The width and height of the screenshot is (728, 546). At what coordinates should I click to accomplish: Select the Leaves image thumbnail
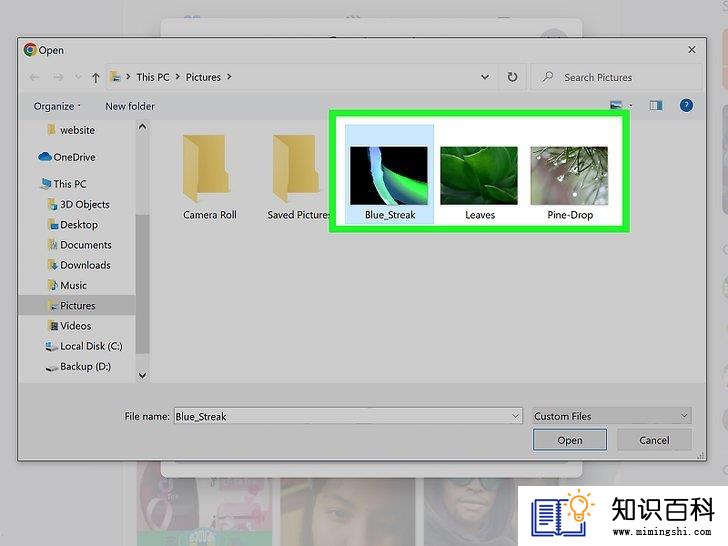point(479,176)
